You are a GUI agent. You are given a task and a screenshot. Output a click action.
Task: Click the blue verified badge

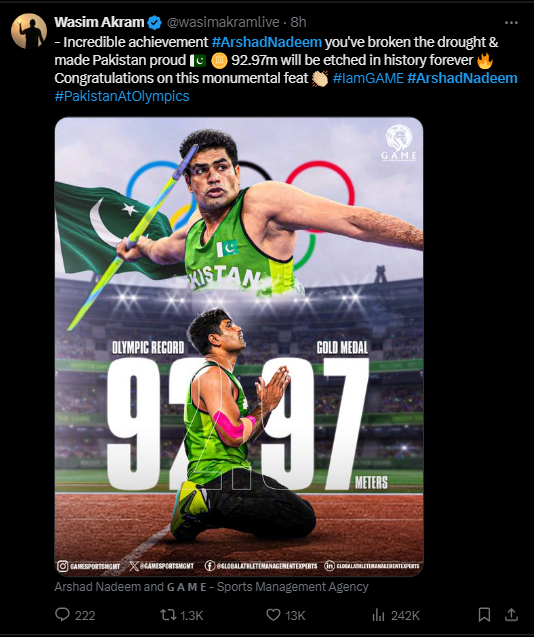(154, 22)
